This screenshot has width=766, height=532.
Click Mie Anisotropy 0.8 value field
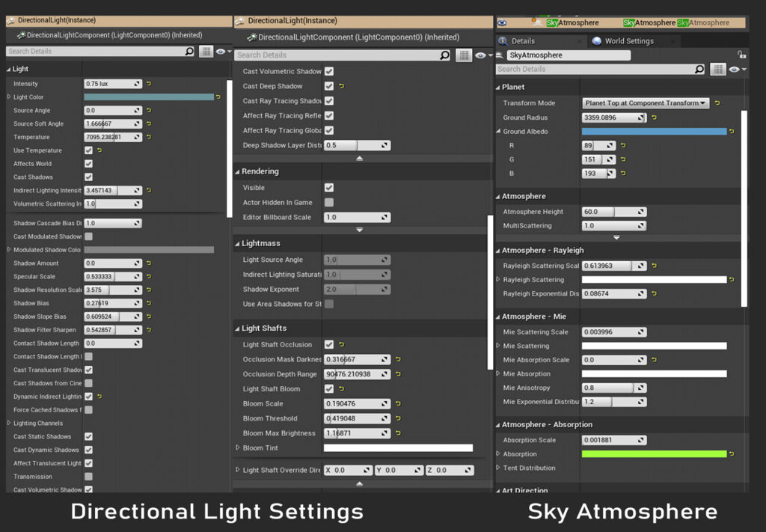click(614, 388)
